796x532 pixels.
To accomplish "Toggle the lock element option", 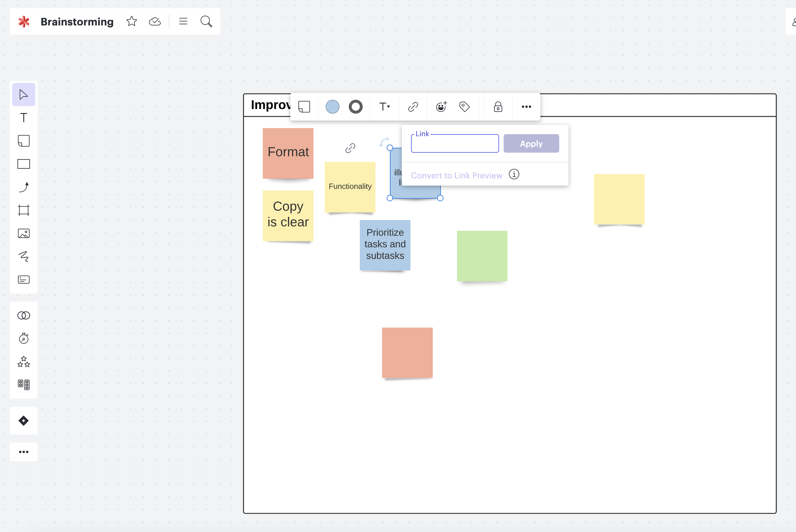I will tap(498, 106).
